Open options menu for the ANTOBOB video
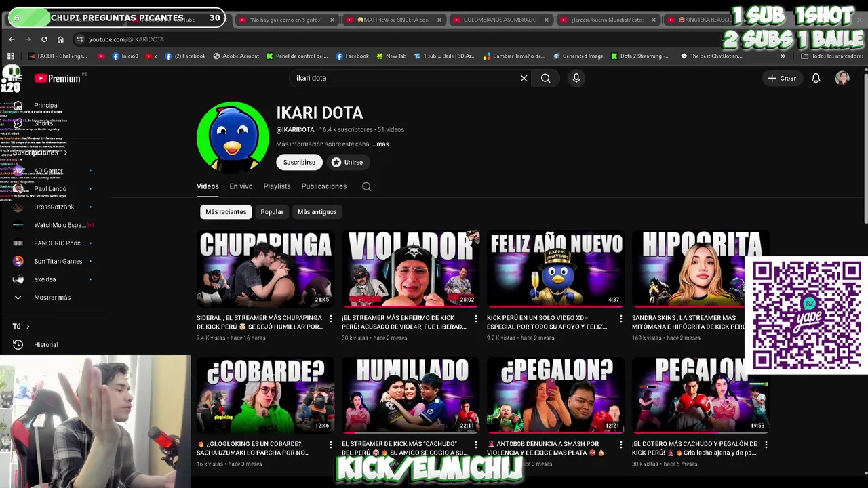868x488 pixels. 621,444
